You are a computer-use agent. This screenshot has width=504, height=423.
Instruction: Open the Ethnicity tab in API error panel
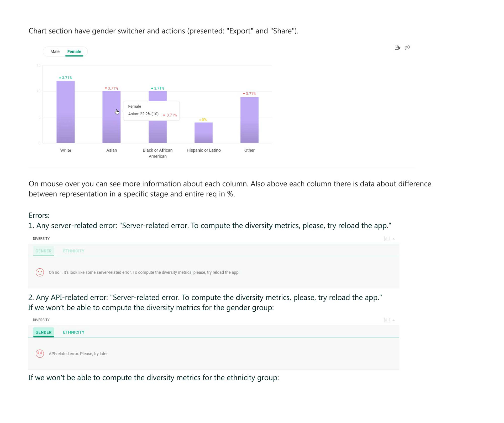tap(73, 332)
